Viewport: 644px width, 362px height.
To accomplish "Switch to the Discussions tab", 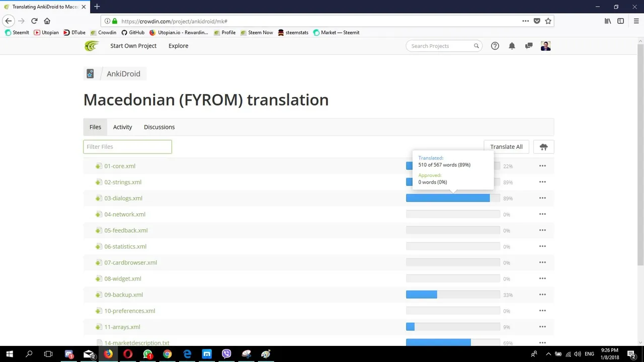I will pos(159,127).
